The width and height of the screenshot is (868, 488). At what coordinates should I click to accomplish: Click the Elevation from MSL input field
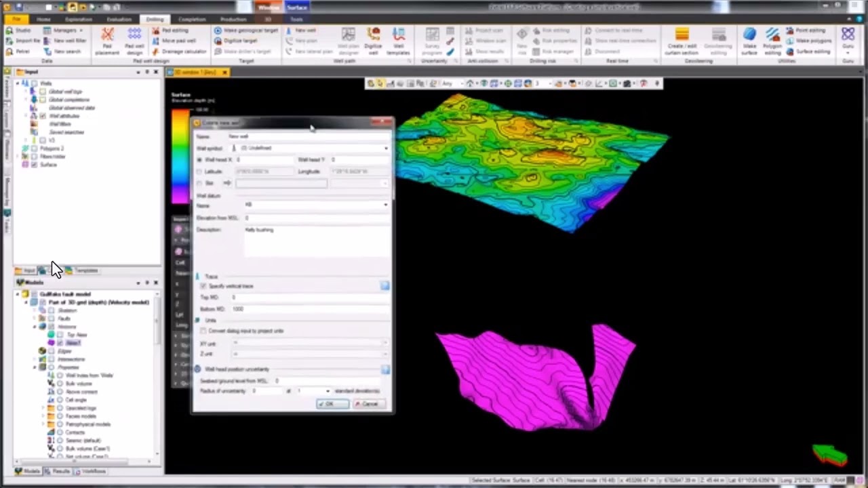pos(316,218)
